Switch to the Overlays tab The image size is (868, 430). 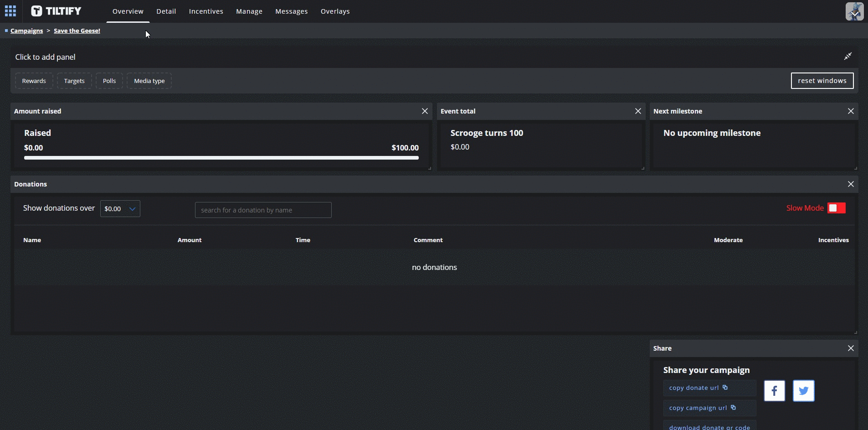pyautogui.click(x=335, y=11)
